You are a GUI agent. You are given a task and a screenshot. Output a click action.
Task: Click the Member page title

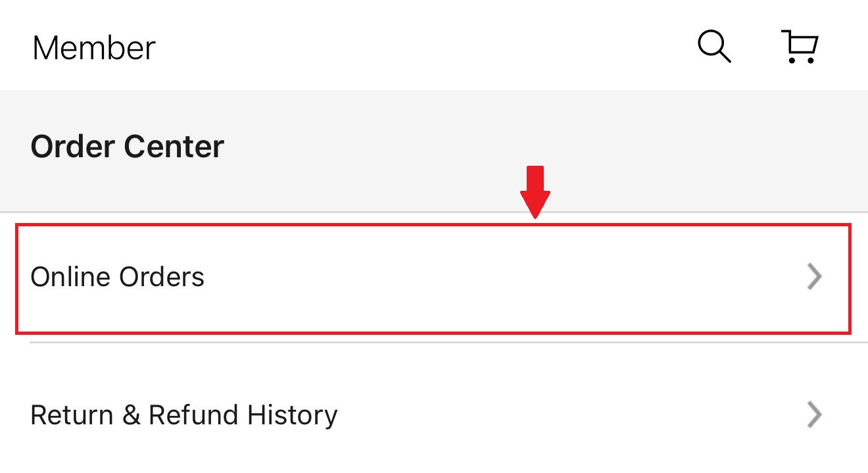point(94,48)
